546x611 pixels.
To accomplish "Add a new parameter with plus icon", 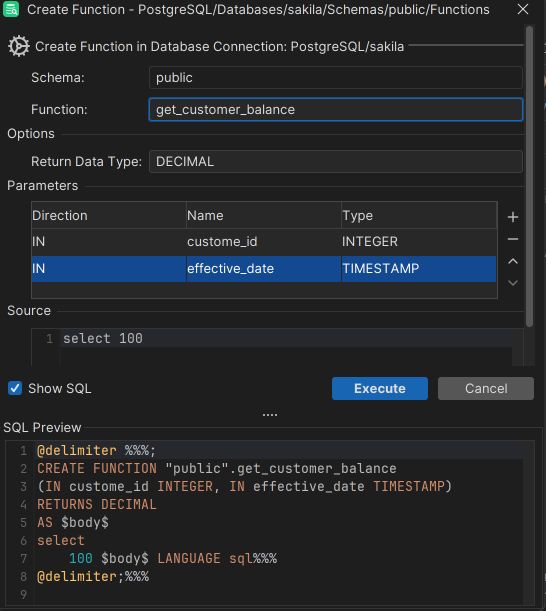I will click(513, 217).
